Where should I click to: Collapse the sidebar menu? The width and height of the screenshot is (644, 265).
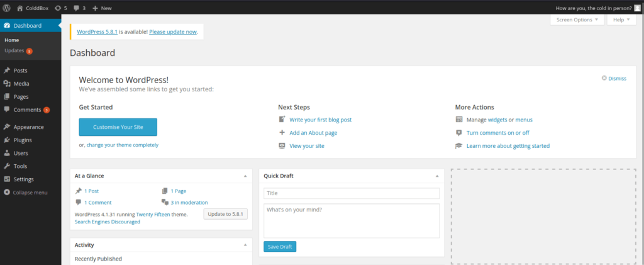[26, 193]
